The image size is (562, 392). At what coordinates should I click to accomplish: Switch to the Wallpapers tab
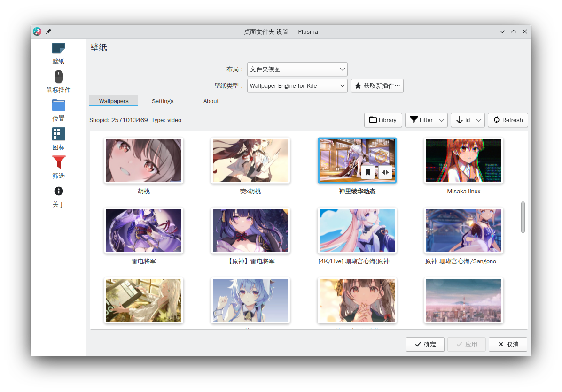click(114, 101)
